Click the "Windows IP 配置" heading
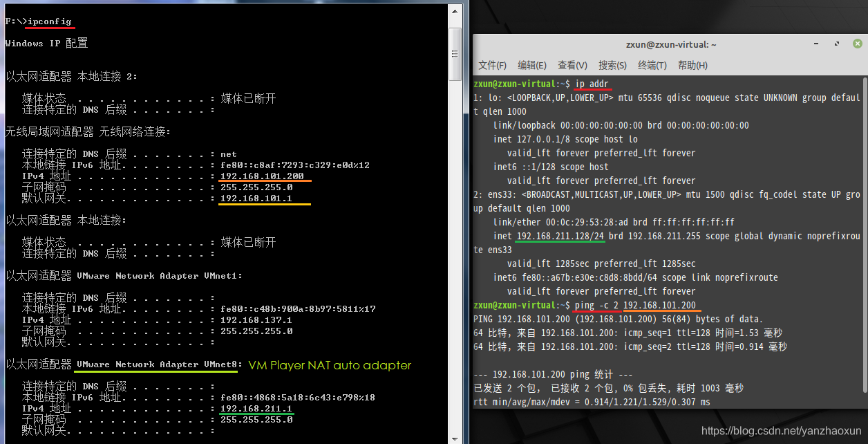868x444 pixels. click(46, 44)
